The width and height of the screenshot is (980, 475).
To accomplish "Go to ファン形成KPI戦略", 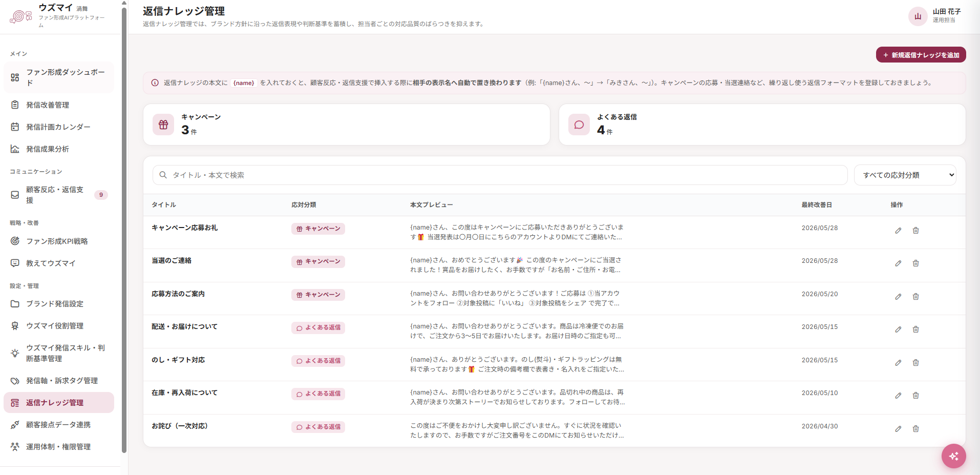I will click(x=59, y=241).
